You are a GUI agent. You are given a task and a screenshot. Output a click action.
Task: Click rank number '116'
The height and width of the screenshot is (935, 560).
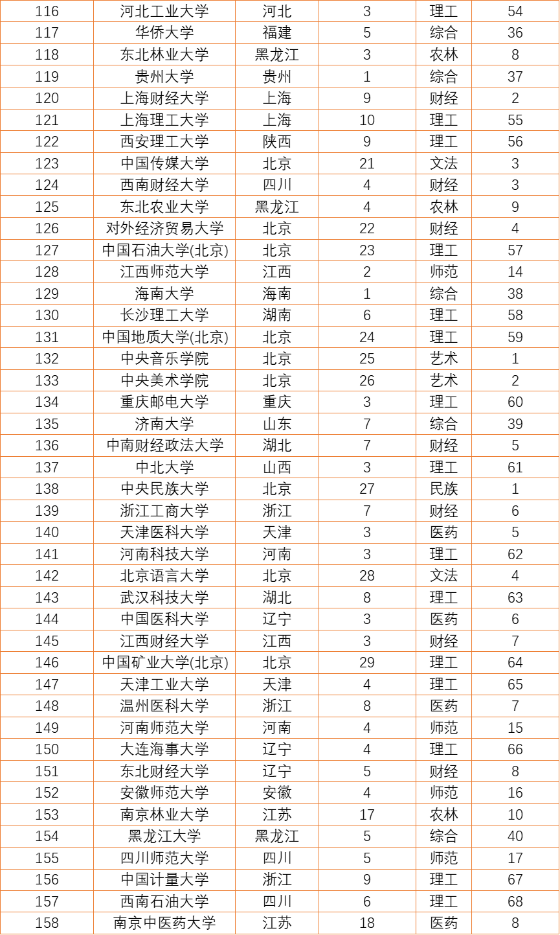click(47, 11)
